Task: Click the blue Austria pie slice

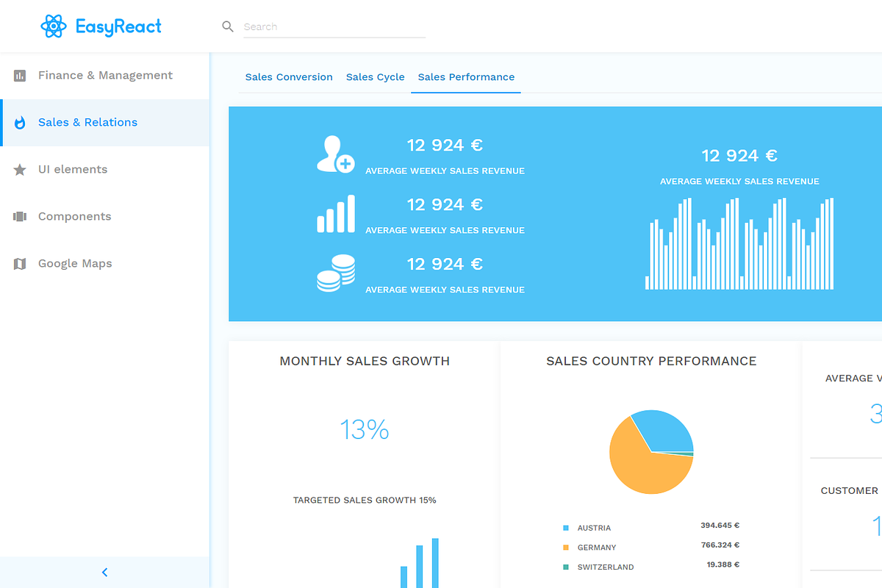Action: pos(667,430)
